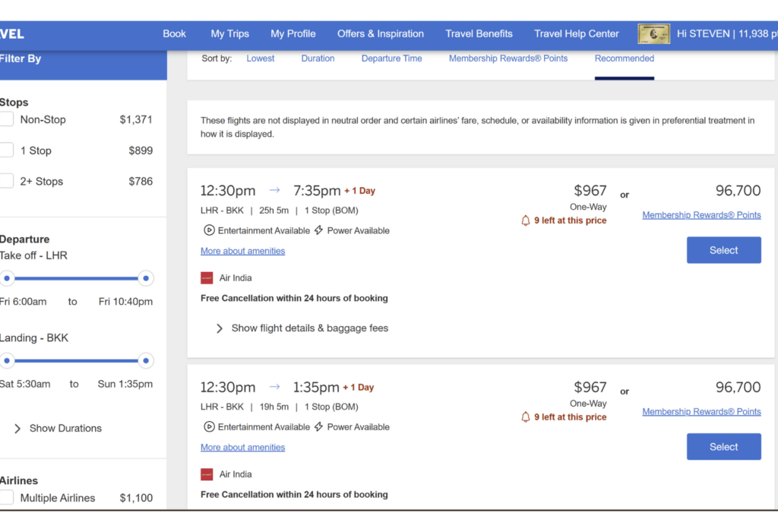Click 9 left at this price on the 1:35pm flight
The width and height of the screenshot is (778, 532).
tap(570, 417)
